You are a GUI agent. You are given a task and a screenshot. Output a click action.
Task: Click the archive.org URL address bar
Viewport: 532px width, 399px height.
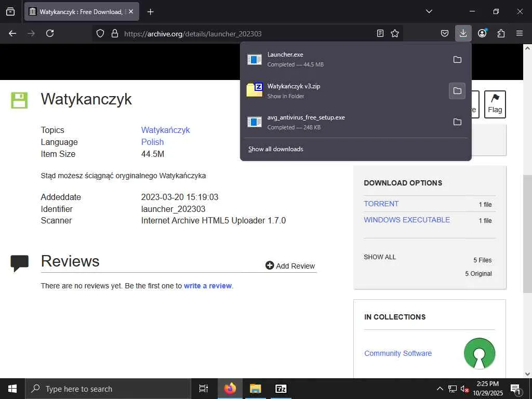[x=248, y=34]
